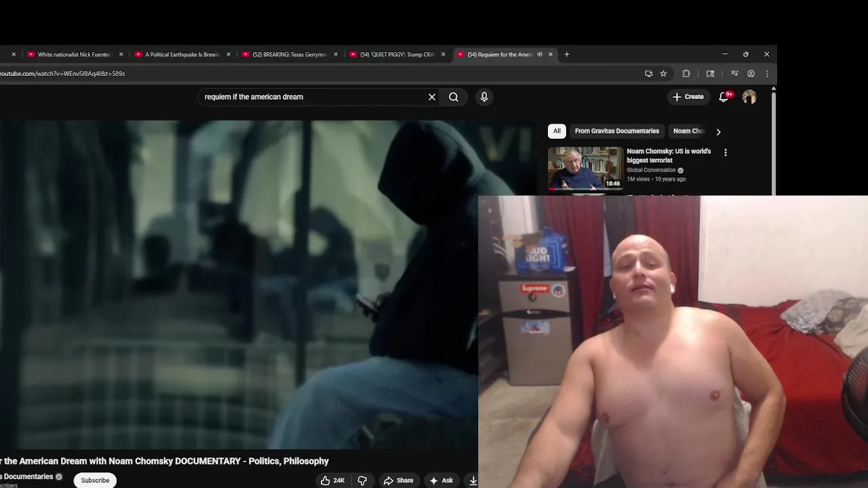Select From Gravitas Documentaries filter chip
The image size is (868, 488).
[617, 131]
